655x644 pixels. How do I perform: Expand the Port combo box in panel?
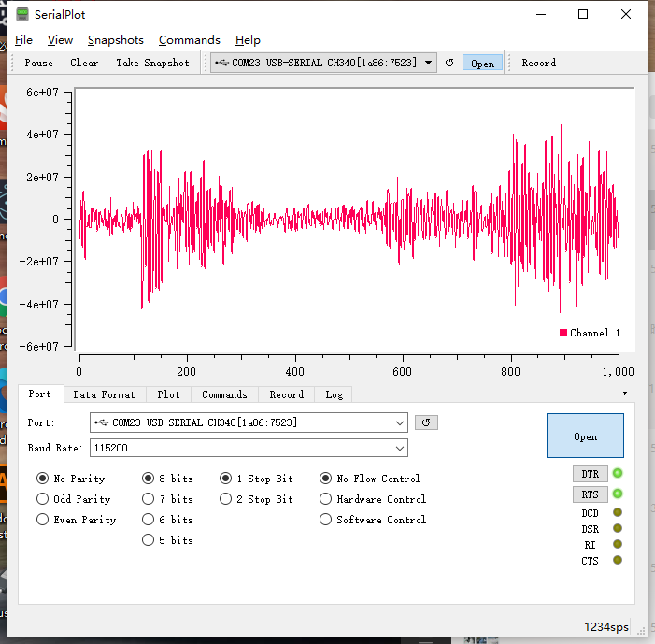(400, 422)
